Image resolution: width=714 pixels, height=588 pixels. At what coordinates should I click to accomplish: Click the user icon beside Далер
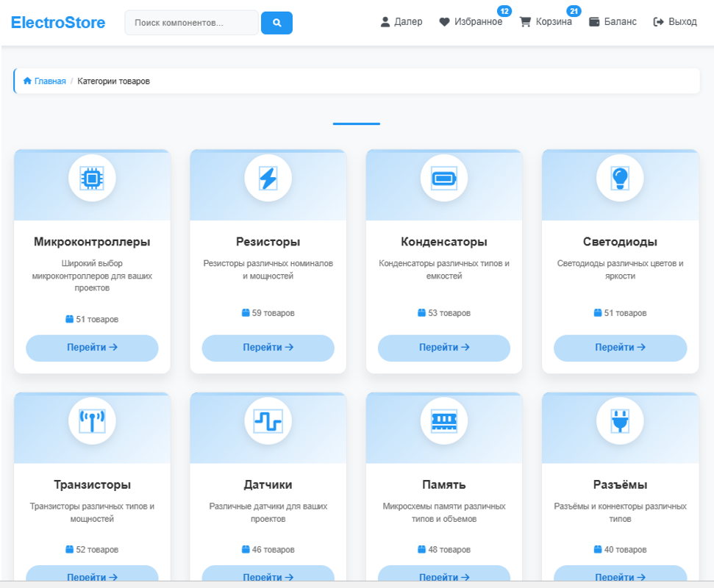click(385, 22)
